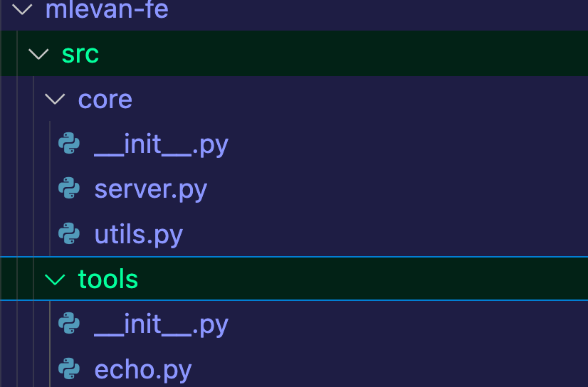Open __init__.py label under core folder
The height and width of the screenshot is (387, 588).
[161, 144]
